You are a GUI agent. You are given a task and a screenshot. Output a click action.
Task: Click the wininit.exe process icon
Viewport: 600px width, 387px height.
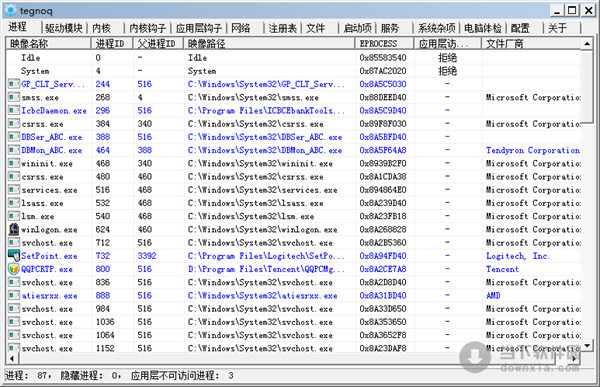point(14,163)
